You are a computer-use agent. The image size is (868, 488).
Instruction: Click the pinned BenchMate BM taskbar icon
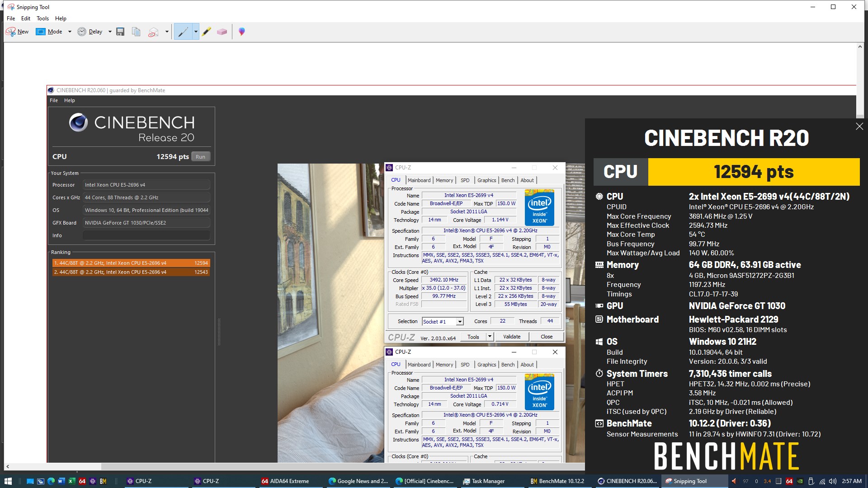[103, 481]
